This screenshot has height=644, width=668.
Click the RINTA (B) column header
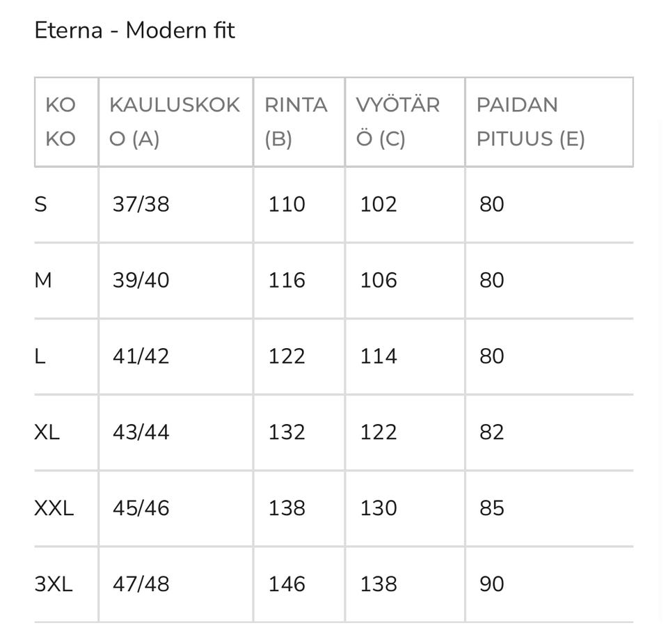[x=296, y=122]
